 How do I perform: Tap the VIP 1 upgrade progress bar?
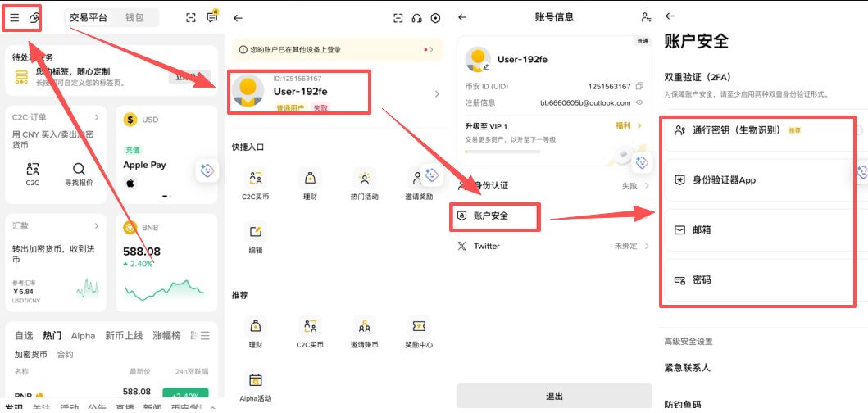pyautogui.click(x=502, y=151)
